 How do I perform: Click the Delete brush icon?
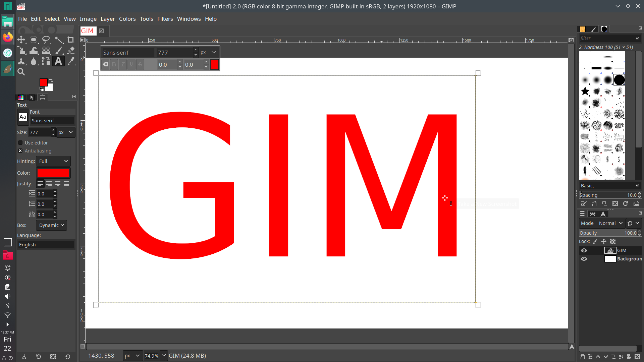[615, 204]
